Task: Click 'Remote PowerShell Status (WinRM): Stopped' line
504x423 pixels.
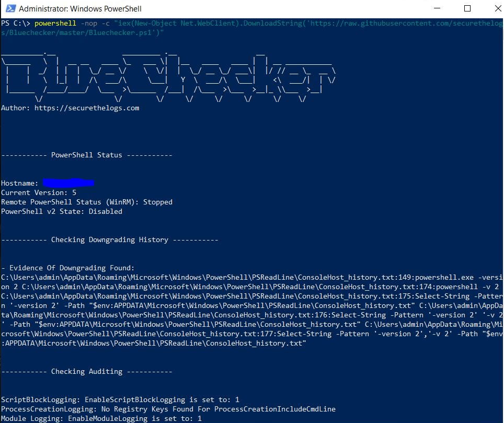Action: point(87,202)
